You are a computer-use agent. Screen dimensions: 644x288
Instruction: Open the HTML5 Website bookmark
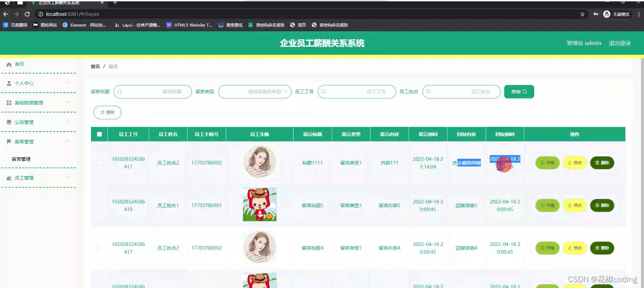pyautogui.click(x=189, y=25)
